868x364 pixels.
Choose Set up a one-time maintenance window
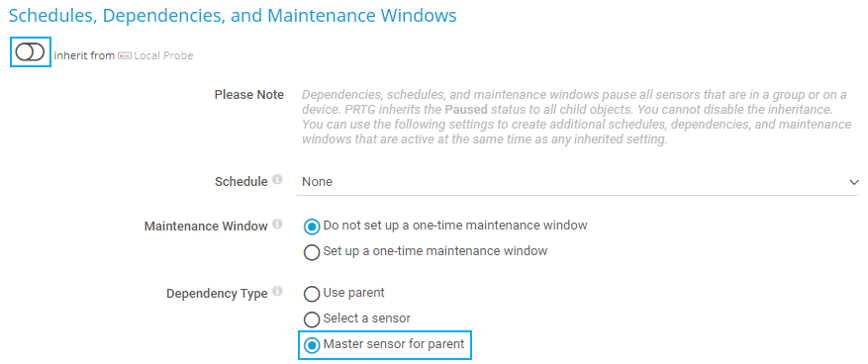(x=312, y=252)
